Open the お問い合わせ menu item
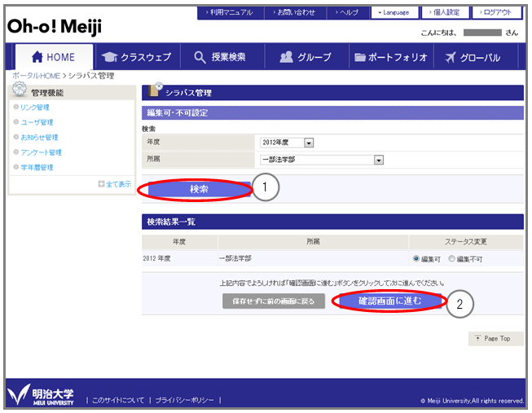This screenshot has height=413, width=532. click(295, 12)
